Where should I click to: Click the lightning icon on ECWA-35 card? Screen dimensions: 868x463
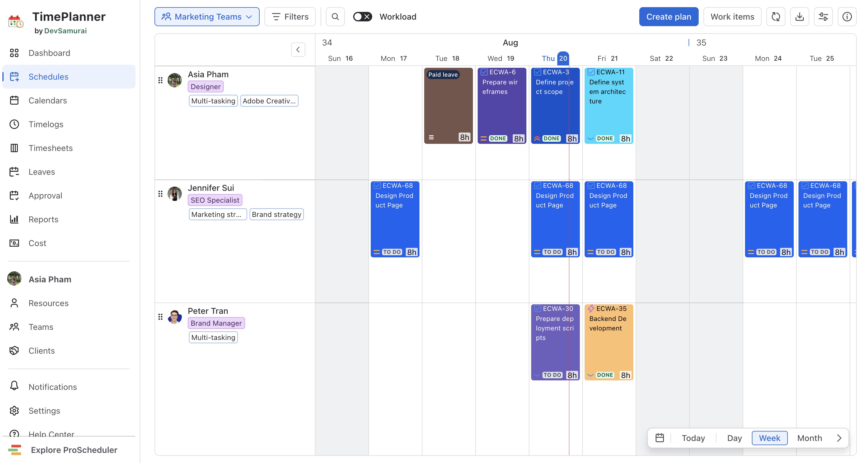(591, 309)
